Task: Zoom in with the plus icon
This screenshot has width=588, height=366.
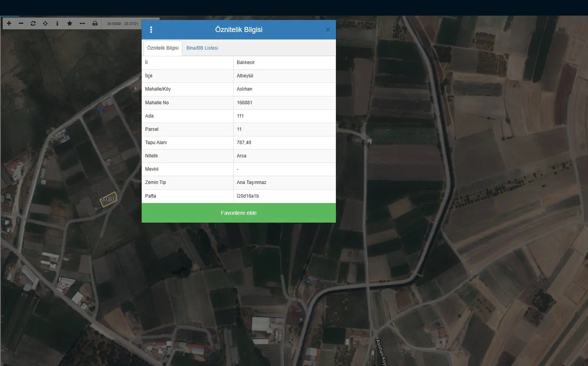Action: click(9, 23)
